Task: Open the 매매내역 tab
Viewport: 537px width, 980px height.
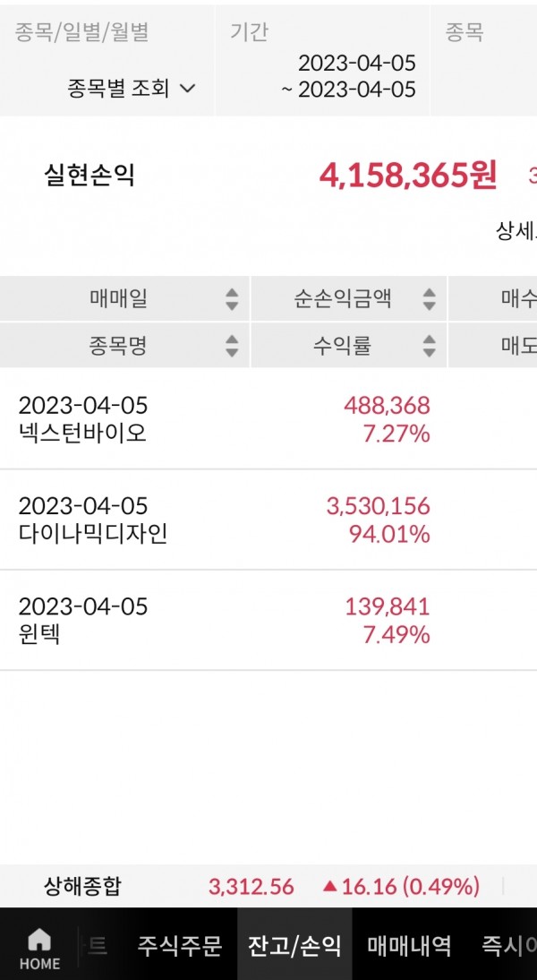Action: 409,945
